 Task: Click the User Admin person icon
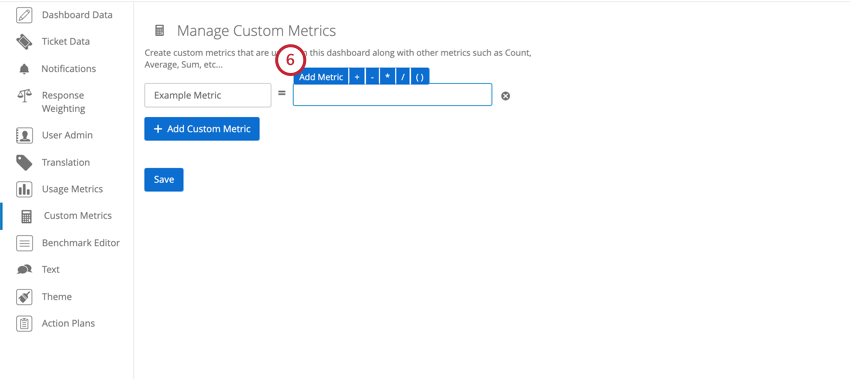(24, 136)
